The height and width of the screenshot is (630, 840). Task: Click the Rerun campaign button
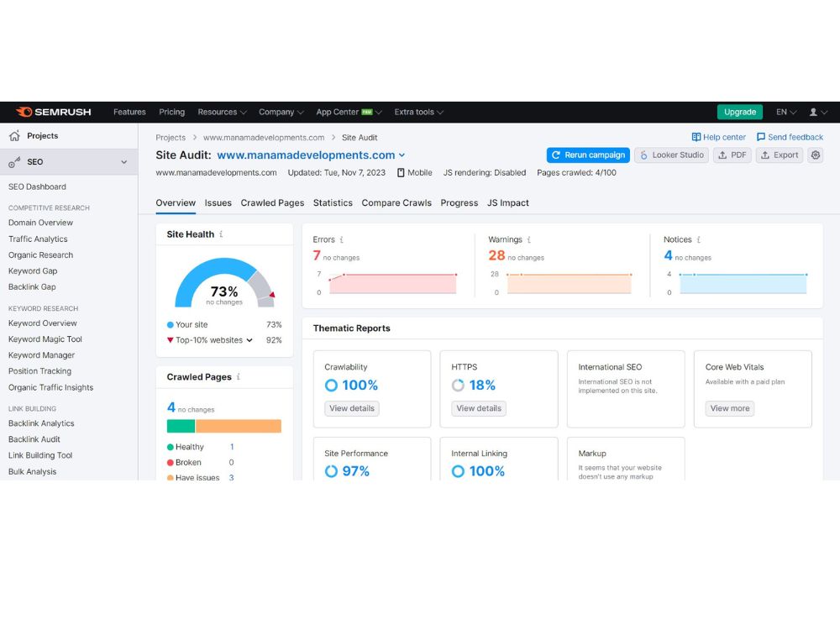588,155
